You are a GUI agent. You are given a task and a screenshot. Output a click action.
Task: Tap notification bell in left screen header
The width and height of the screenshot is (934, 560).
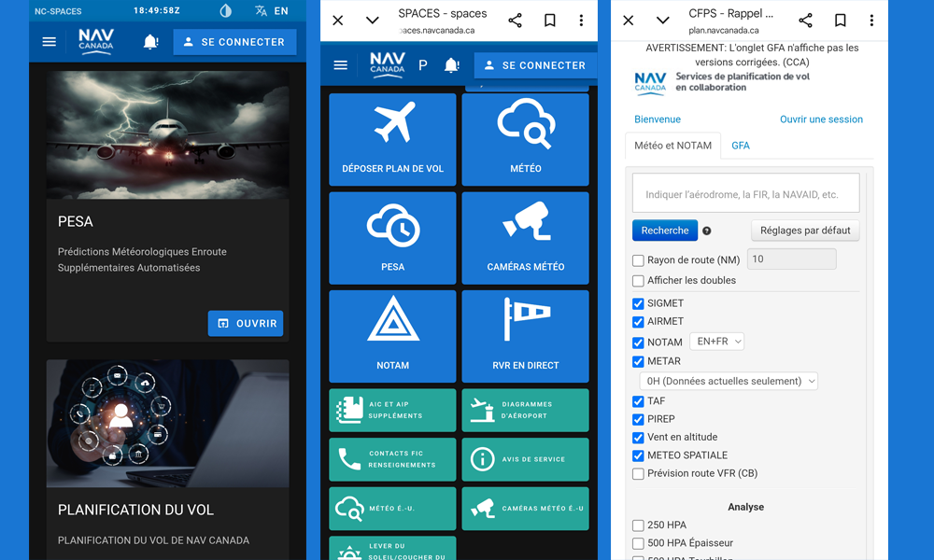click(x=150, y=42)
